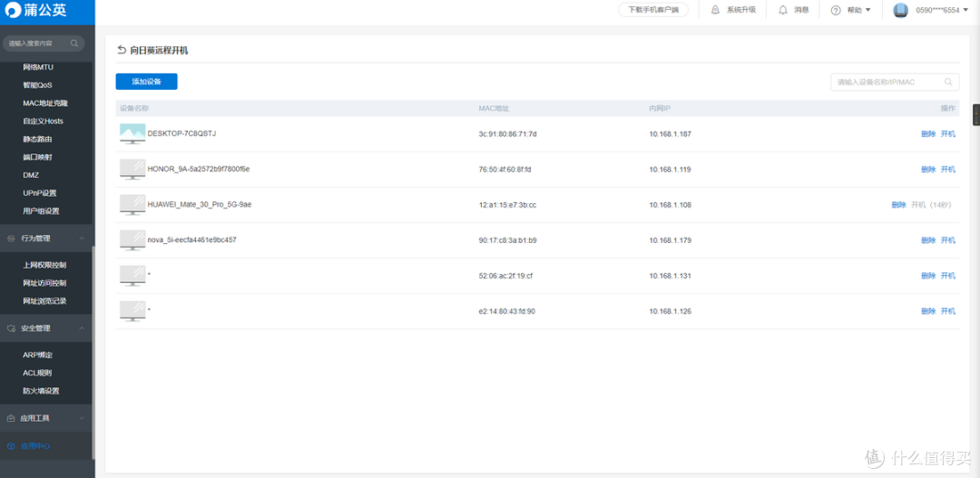Click device name HUAWEI_Mate_30_Pro_5G-9ae
Viewport: 980px width, 478px height.
(x=200, y=204)
